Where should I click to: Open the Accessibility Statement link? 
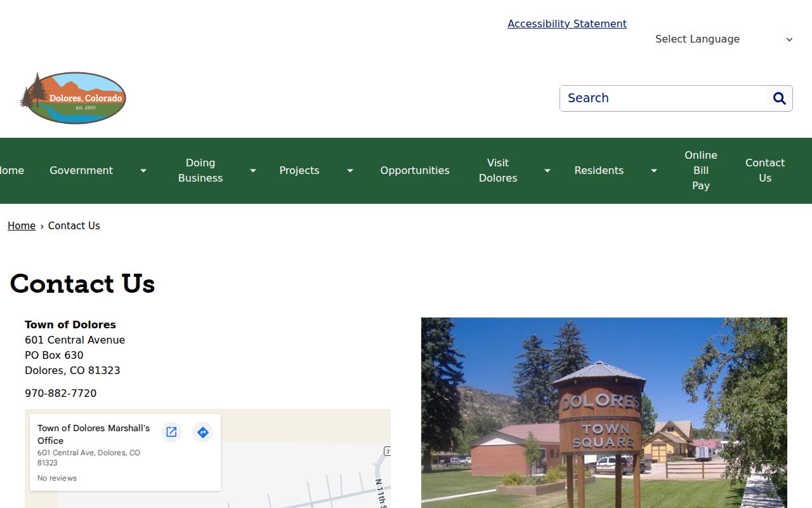[567, 23]
